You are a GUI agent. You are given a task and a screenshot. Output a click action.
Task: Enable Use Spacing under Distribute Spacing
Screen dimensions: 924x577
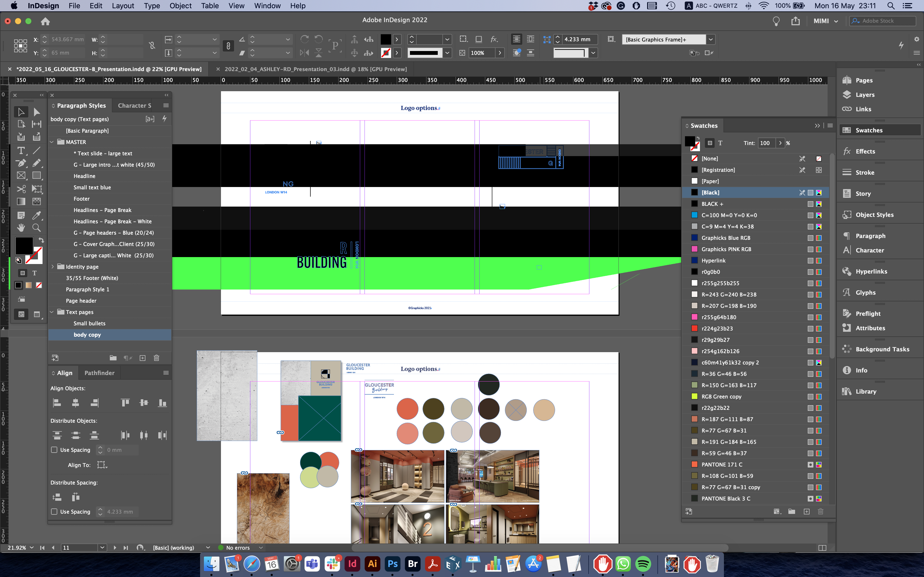(x=54, y=511)
